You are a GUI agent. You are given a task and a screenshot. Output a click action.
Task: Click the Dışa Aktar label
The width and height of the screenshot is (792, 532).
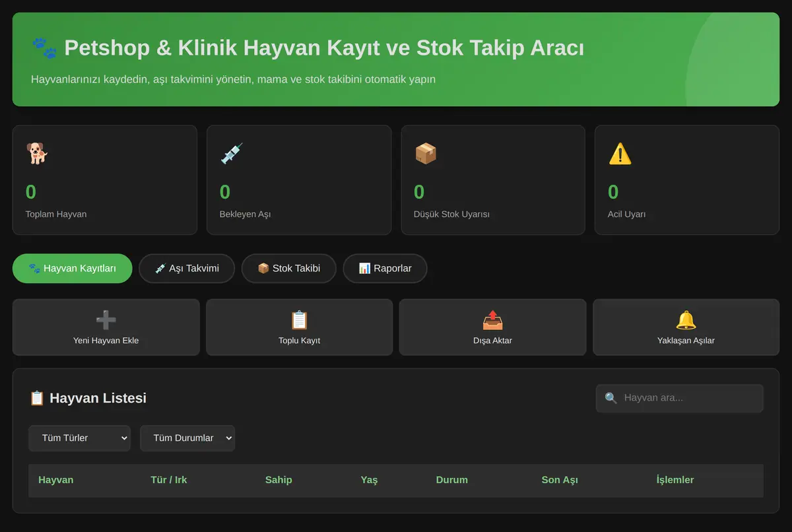tap(492, 341)
